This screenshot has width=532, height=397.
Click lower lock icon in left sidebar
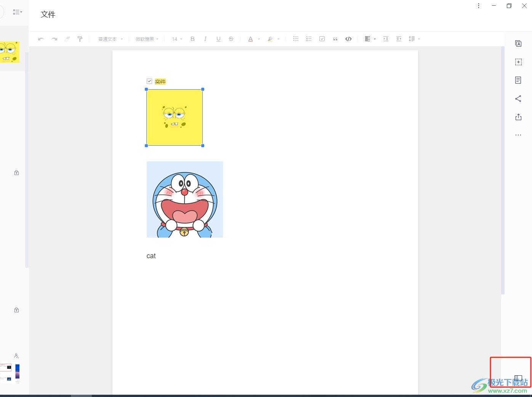coord(16,310)
